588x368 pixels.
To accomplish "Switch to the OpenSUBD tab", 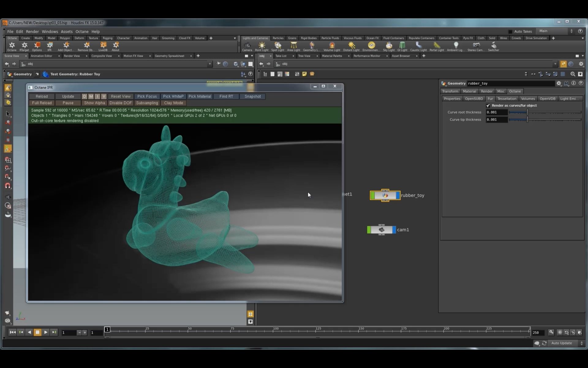I will [x=474, y=99].
